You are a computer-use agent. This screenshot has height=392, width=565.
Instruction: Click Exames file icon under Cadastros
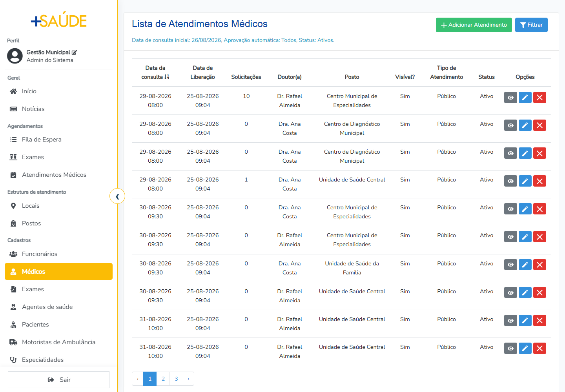(x=13, y=289)
